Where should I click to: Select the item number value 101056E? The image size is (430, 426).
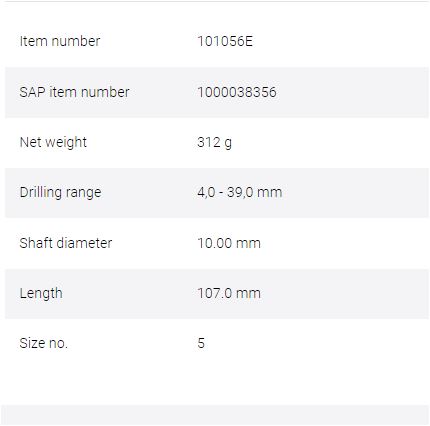tap(225, 41)
